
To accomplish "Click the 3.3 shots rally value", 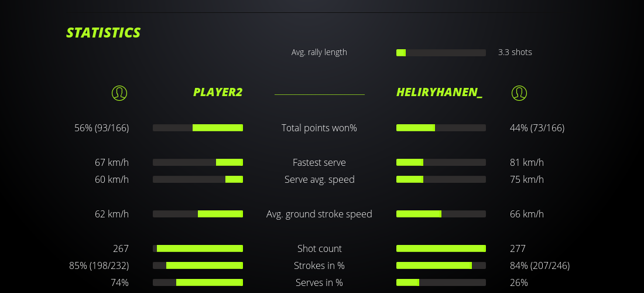I will (x=515, y=52).
